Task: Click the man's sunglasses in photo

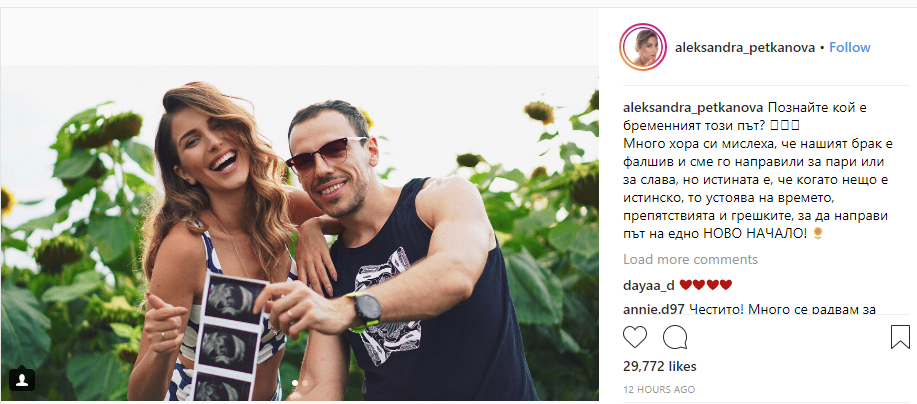Action: pyautogui.click(x=325, y=155)
